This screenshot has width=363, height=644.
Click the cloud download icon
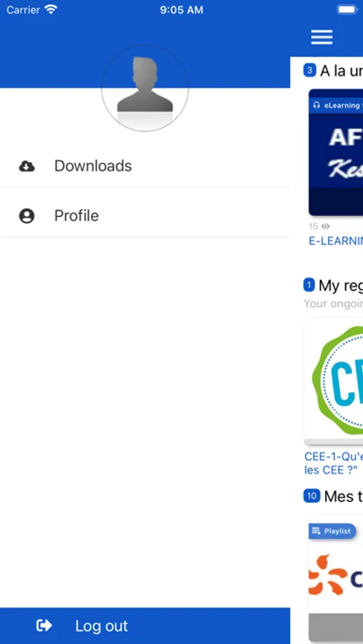pyautogui.click(x=26, y=166)
